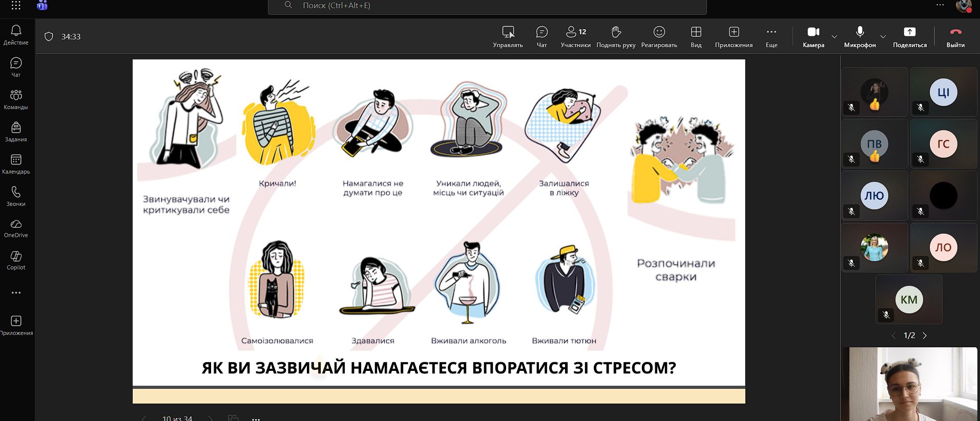This screenshot has height=421, width=980.
Task: Open the More actions menu
Action: [771, 37]
